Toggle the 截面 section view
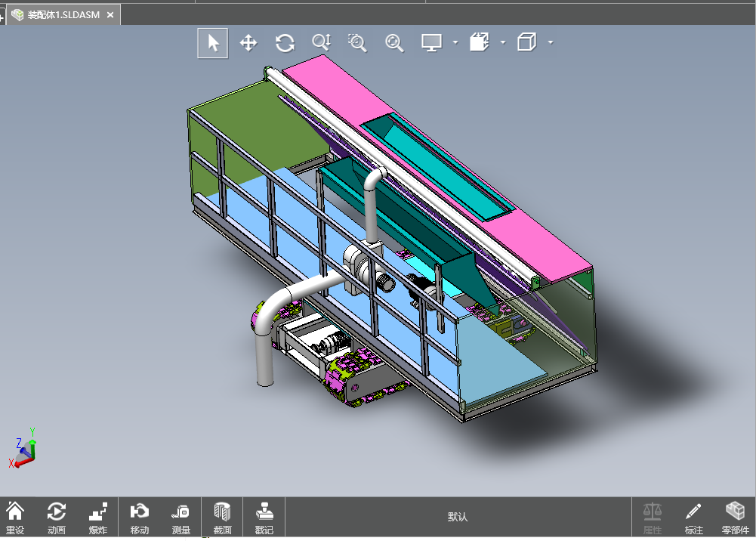 pyautogui.click(x=222, y=518)
